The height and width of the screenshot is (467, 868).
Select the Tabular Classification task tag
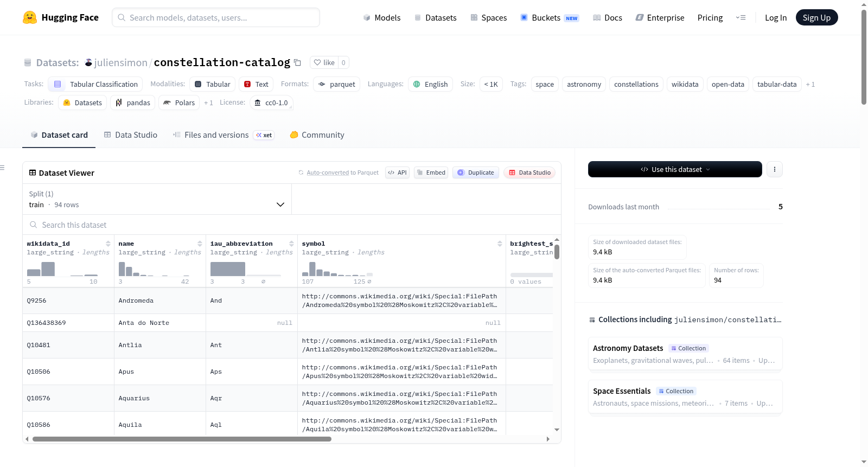click(95, 84)
